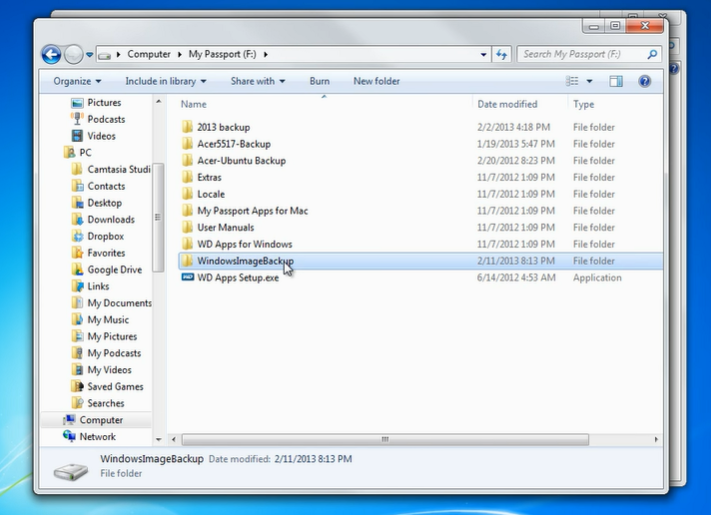Viewport: 711px width, 515px height.
Task: Select Acer-Ubuntu Backup folder
Action: (x=241, y=161)
